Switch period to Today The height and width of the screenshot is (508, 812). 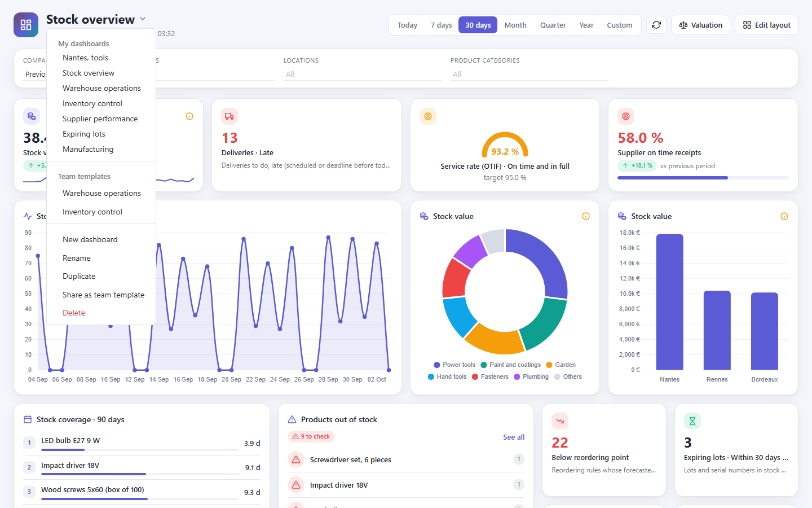[407, 25]
